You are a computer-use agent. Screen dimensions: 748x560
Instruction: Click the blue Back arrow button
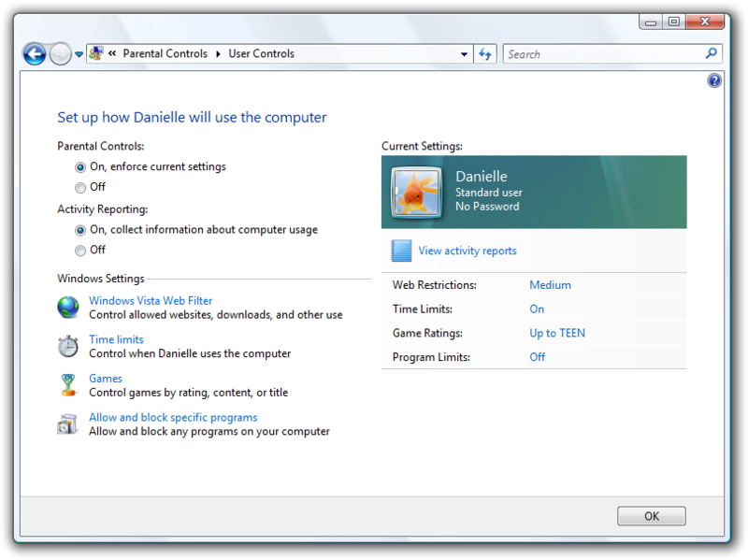click(35, 54)
